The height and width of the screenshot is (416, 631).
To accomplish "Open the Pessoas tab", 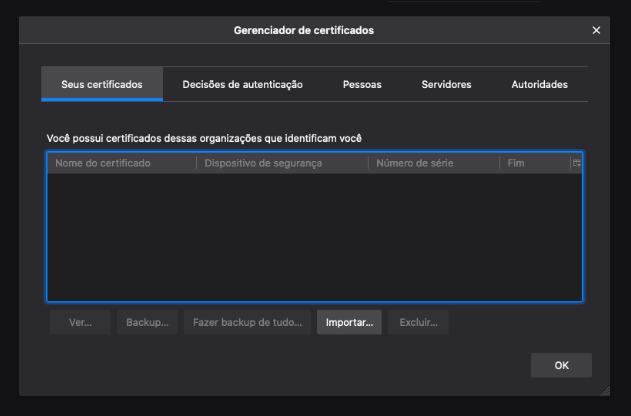I will 362,85.
